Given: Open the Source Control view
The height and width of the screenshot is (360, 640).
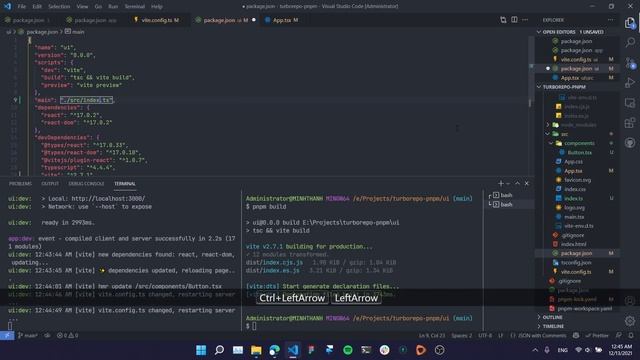Looking at the screenshot, I should pyautogui.click(x=630, y=63).
